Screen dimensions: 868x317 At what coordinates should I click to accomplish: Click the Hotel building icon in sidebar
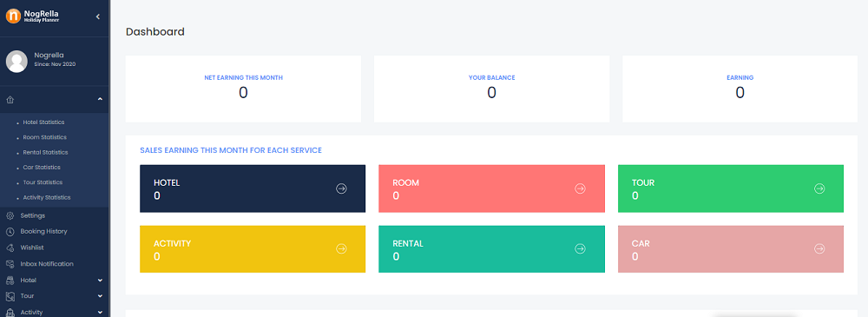(10, 280)
